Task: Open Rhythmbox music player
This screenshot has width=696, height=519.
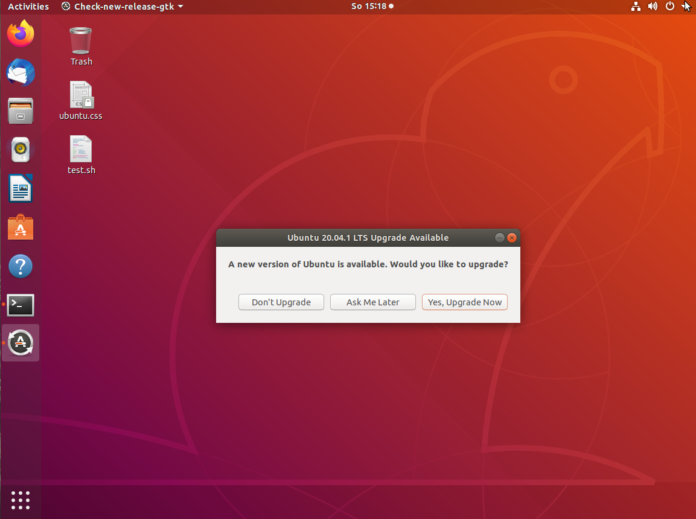Action: click(20, 149)
